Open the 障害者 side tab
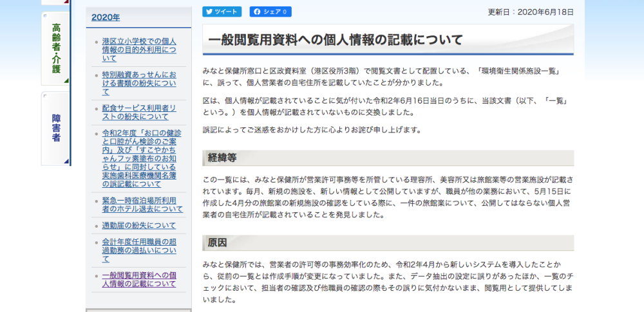The image size is (644, 312). [56, 128]
